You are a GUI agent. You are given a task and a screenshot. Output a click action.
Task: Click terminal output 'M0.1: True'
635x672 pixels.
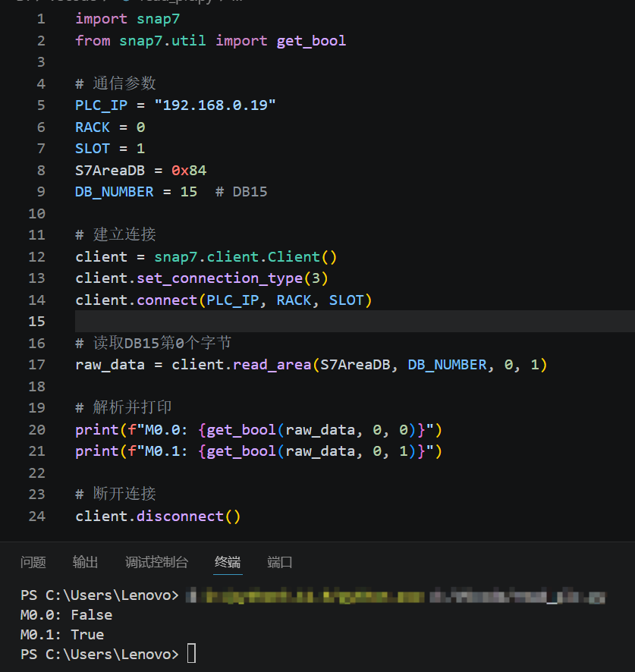(62, 635)
